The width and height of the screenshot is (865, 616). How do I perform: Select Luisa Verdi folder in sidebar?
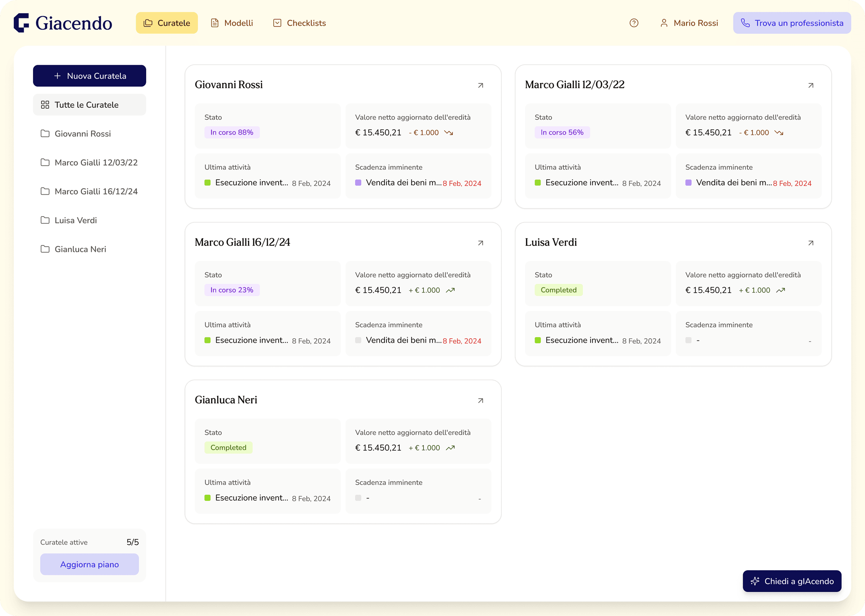click(76, 220)
